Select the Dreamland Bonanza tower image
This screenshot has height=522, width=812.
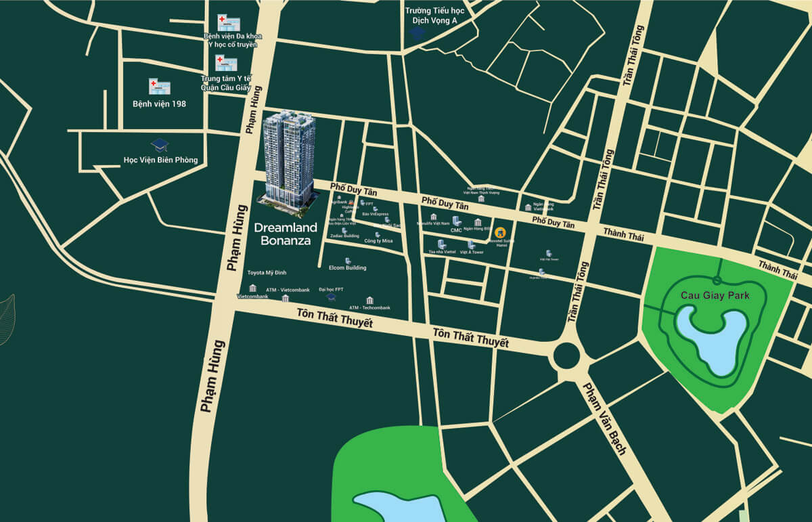click(x=290, y=159)
